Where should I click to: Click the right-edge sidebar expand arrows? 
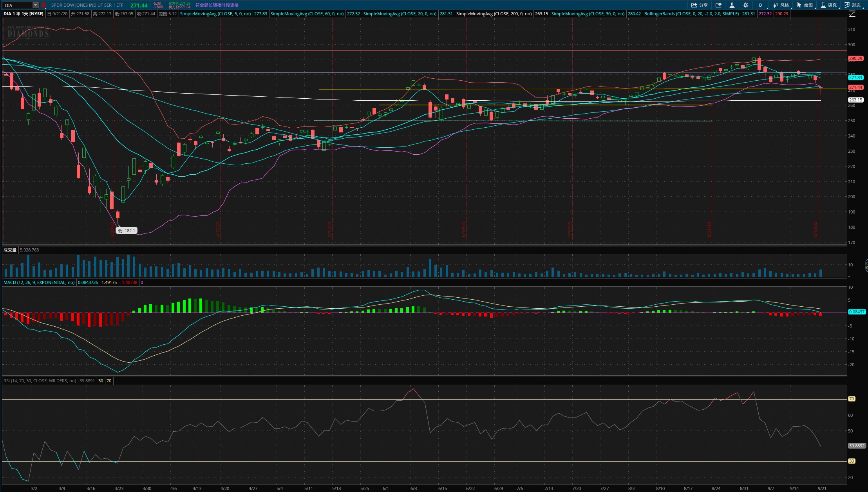[866, 265]
